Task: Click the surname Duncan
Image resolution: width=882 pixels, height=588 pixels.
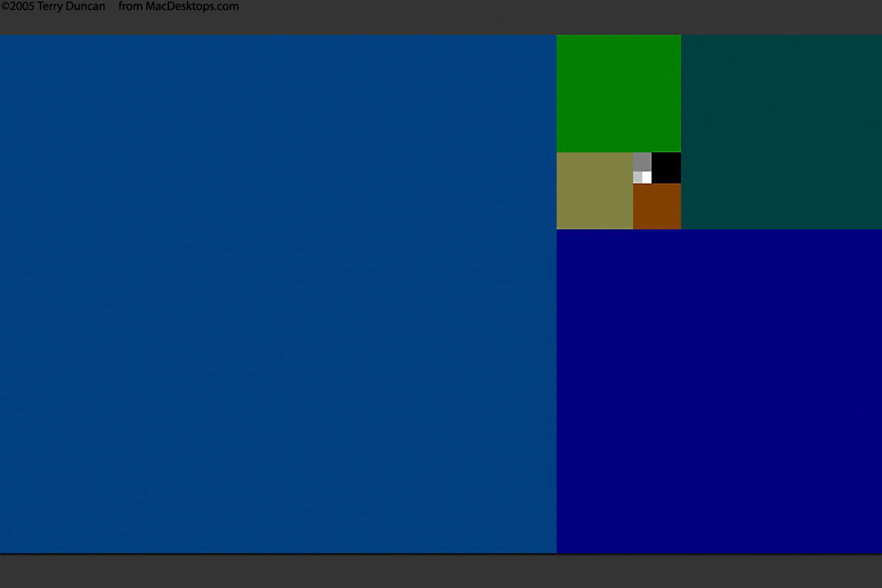Action: point(87,7)
